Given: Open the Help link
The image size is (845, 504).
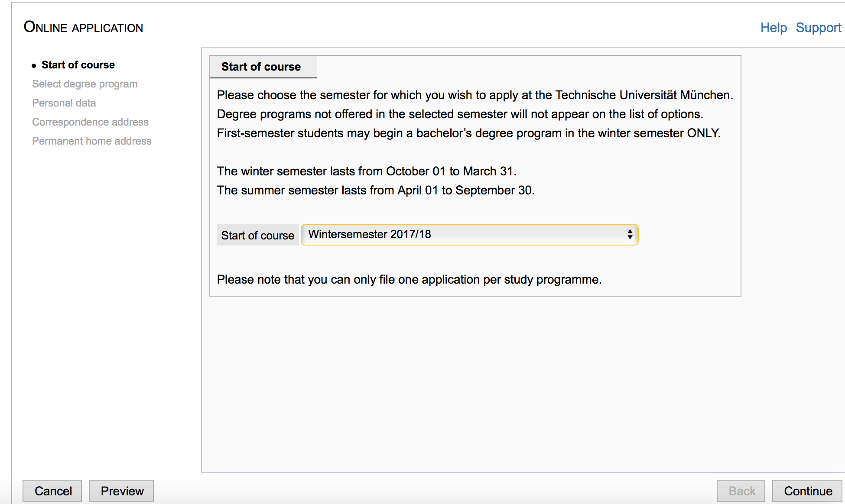Looking at the screenshot, I should [773, 28].
